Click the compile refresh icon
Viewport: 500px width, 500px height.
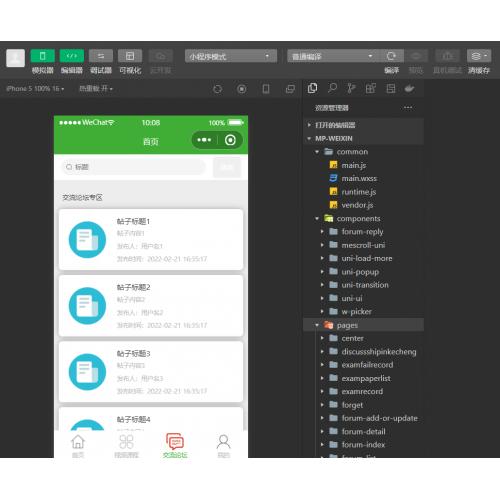pos(391,56)
